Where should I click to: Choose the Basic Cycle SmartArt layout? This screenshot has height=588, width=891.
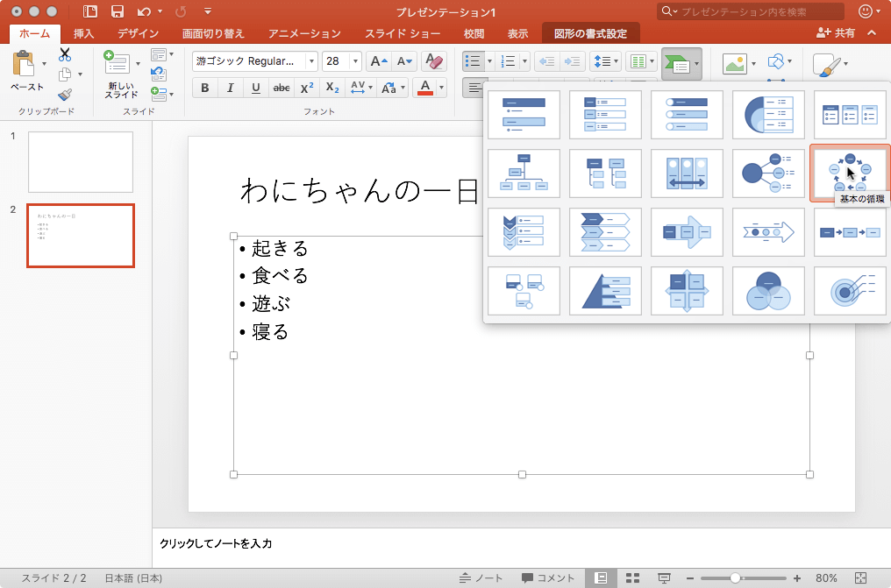point(849,173)
